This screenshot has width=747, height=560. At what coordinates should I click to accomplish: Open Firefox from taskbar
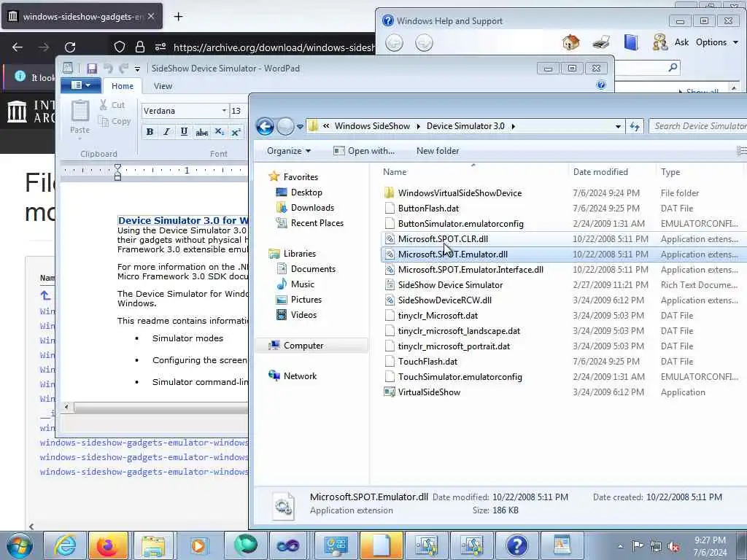108,545
